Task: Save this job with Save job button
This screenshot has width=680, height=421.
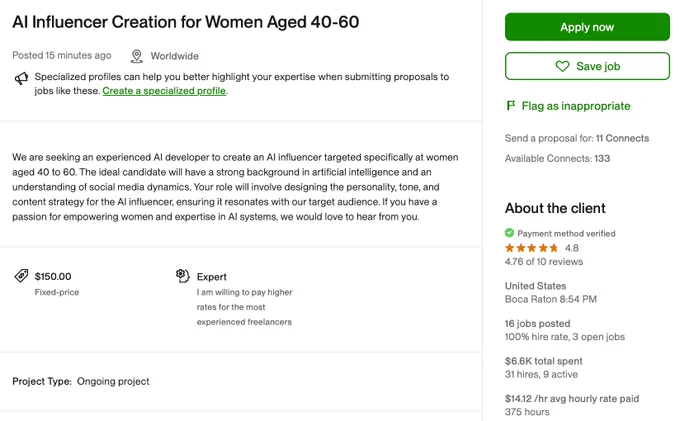Action: tap(587, 66)
